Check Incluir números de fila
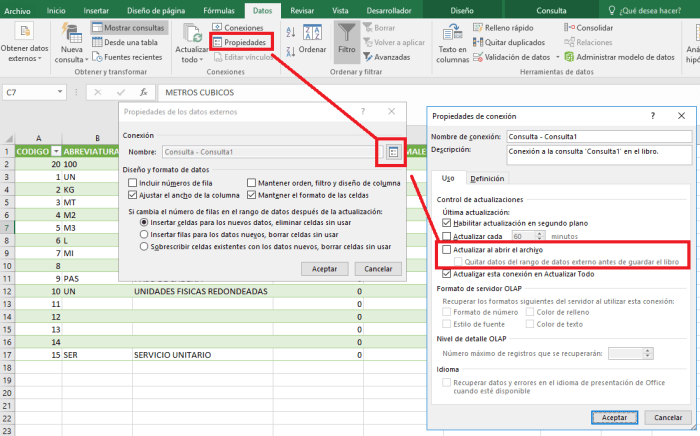Image resolution: width=700 pixels, height=436 pixels. (x=133, y=183)
